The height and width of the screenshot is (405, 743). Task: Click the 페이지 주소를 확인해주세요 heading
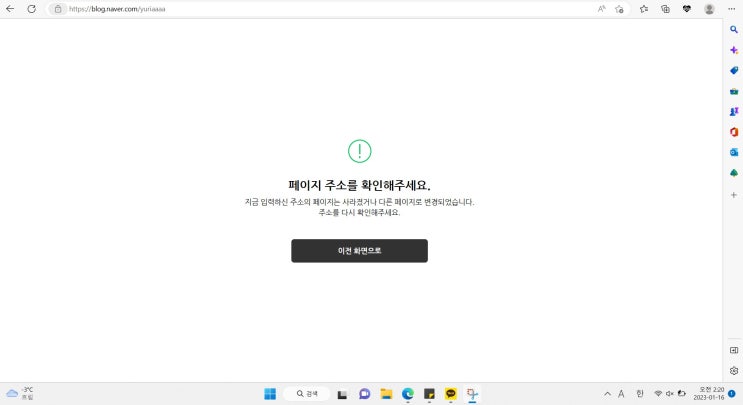(359, 185)
